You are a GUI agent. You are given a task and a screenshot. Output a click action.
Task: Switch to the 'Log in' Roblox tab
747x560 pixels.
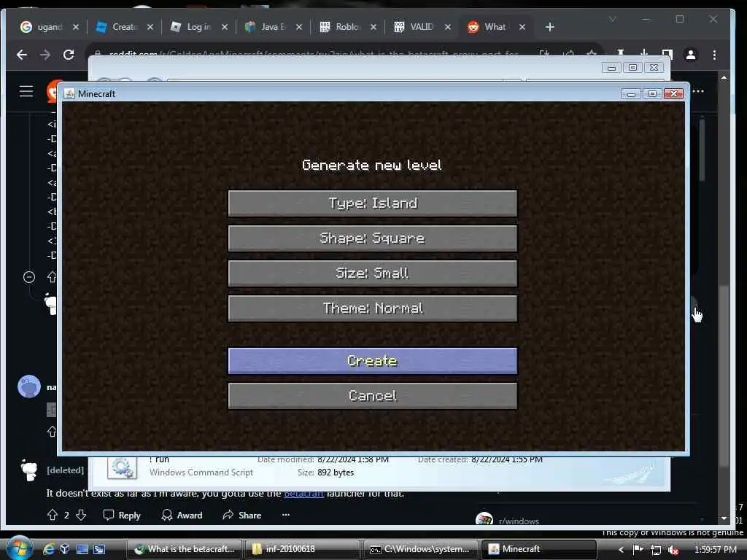pyautogui.click(x=192, y=27)
